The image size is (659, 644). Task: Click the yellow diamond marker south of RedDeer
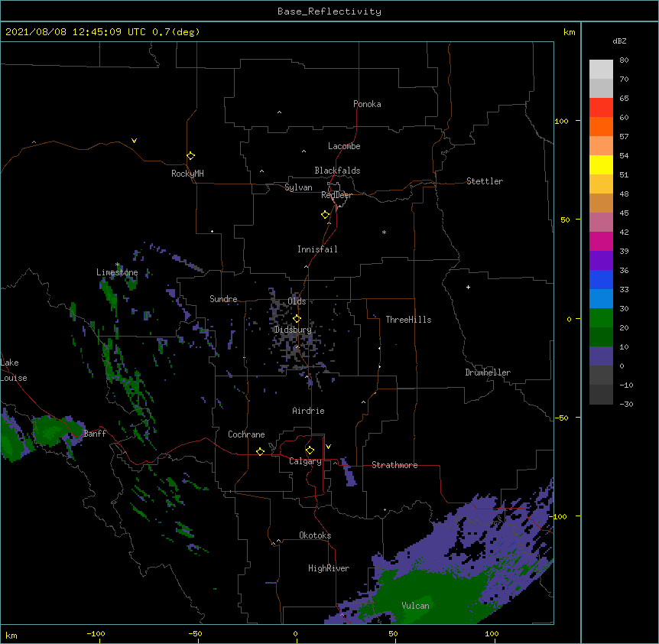[326, 215]
